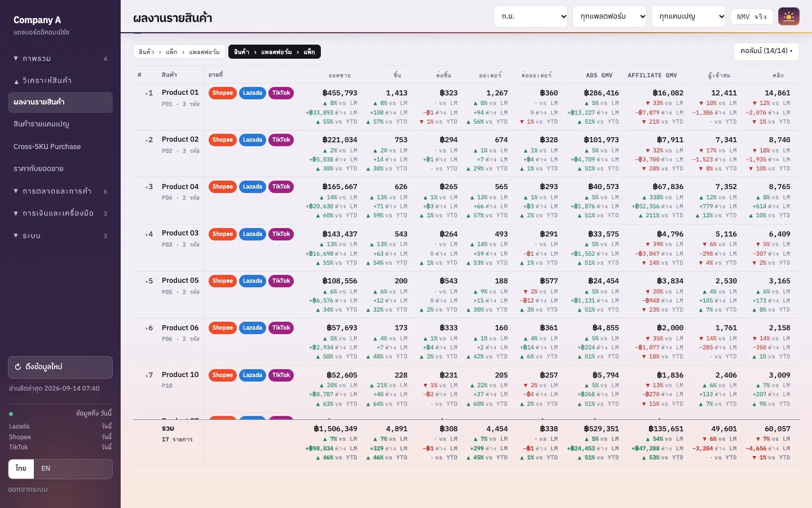The image size is (812, 508).
Task: Sort by the AFFILIATE GMV column header
Action: [652, 75]
